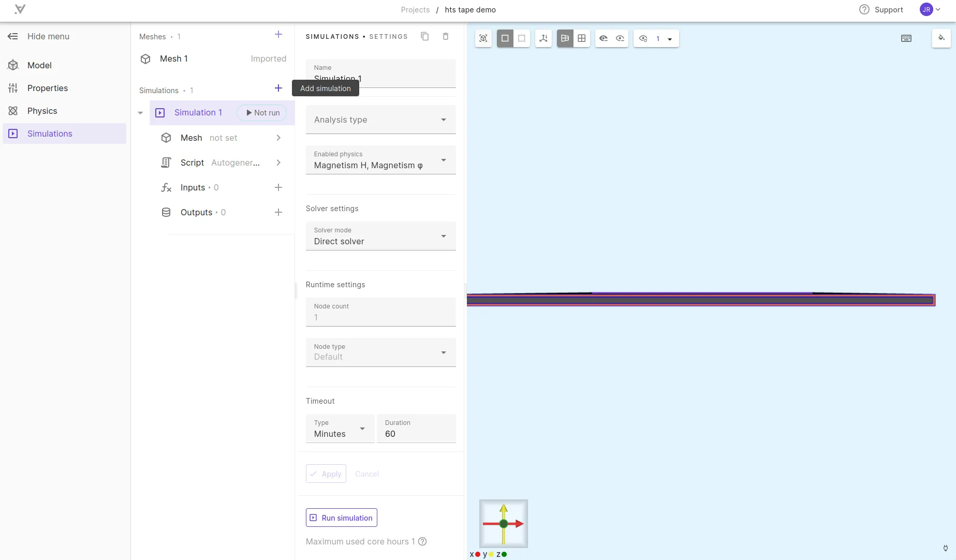Open the Properties section
Screen dimensions: 956x560
pyautogui.click(x=65, y=88)
